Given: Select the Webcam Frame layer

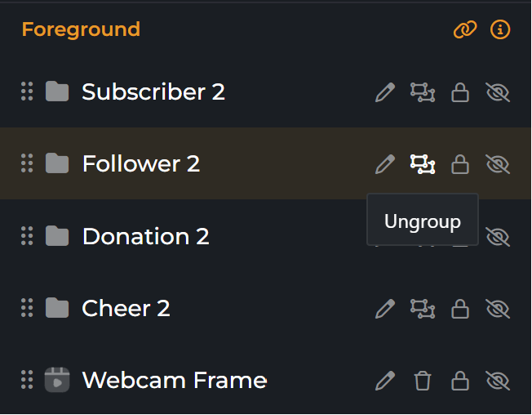Looking at the screenshot, I should tap(174, 380).
